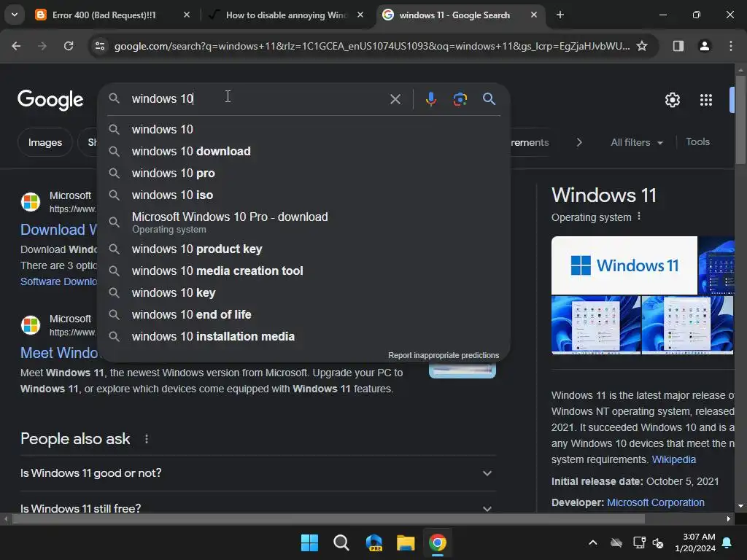Choose 'windows 10 product key' suggestion
Image resolution: width=747 pixels, height=560 pixels.
point(303,249)
